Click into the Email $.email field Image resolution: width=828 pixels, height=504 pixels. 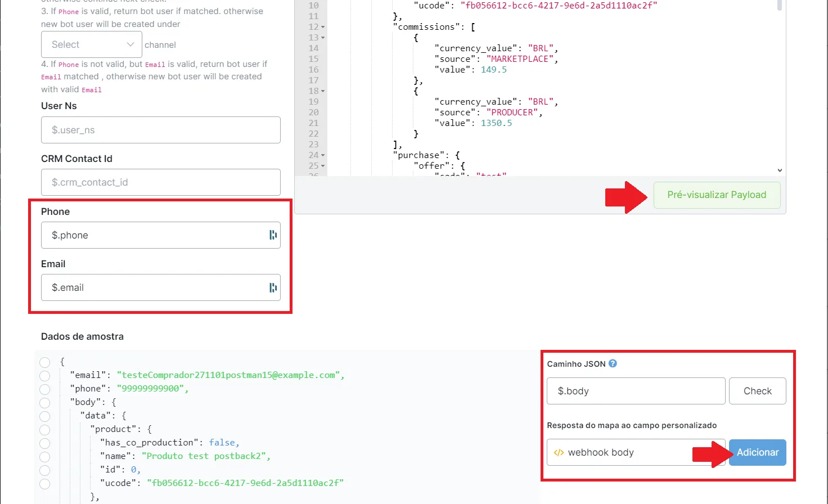coord(161,287)
